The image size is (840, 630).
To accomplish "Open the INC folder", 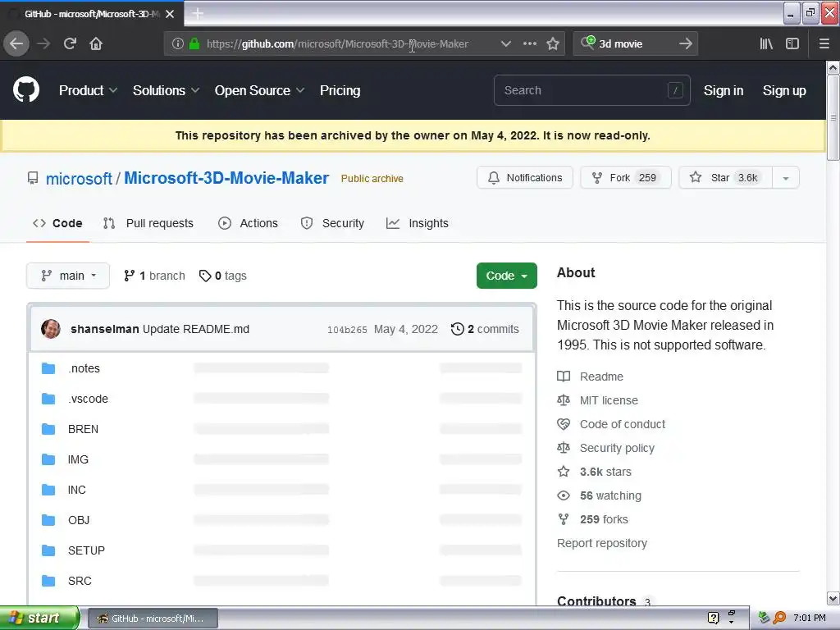I will [76, 491].
